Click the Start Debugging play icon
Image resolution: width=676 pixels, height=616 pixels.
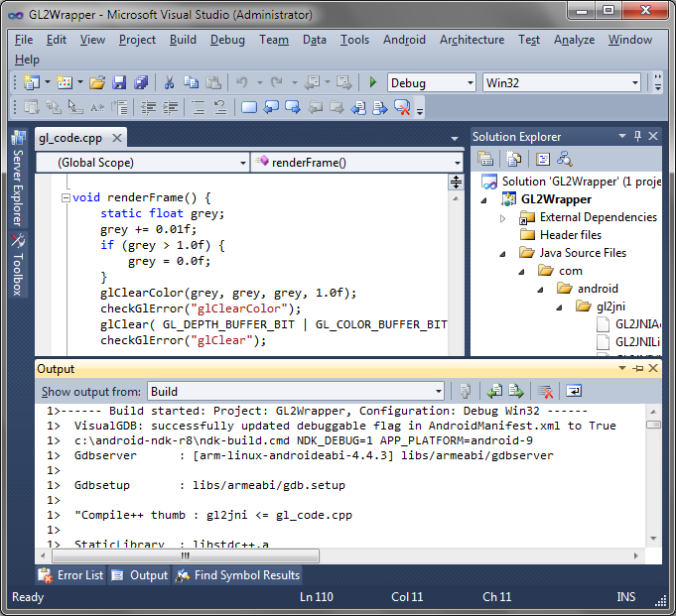(x=373, y=82)
